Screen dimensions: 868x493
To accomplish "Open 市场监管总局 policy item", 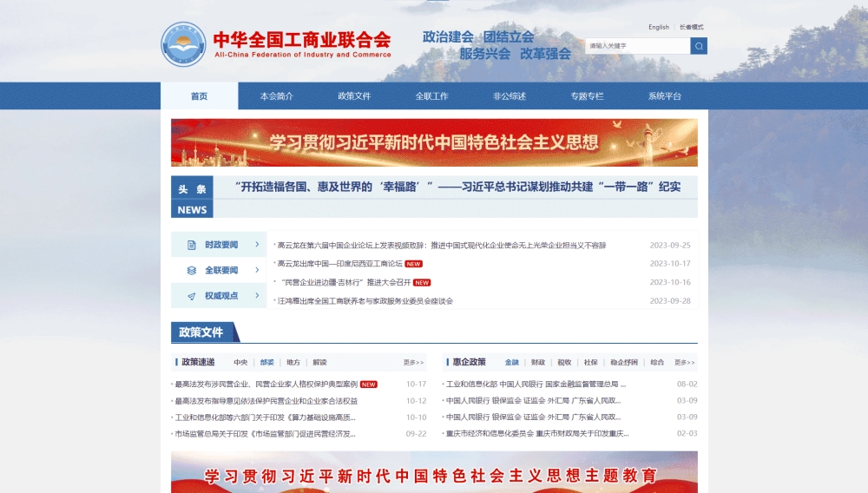I will (265, 434).
